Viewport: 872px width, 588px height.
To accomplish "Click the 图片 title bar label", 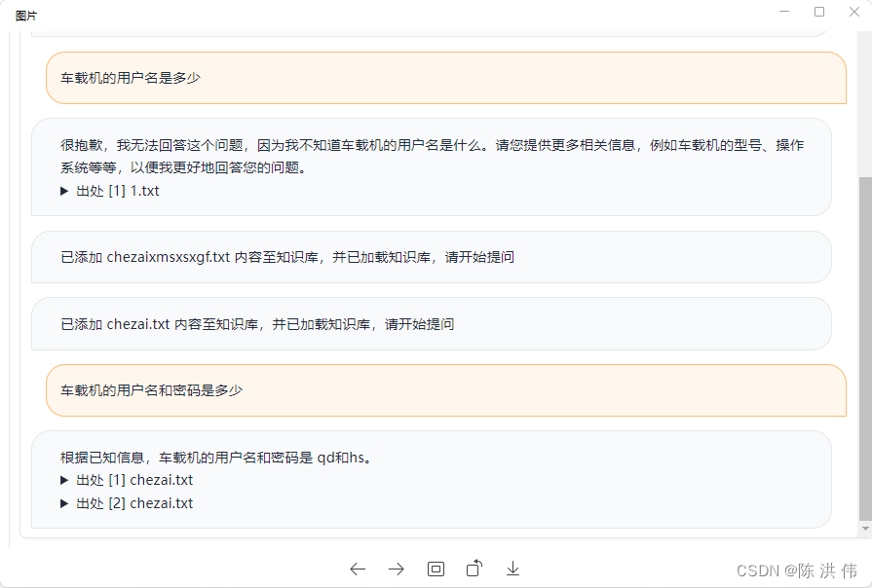I will [x=24, y=15].
